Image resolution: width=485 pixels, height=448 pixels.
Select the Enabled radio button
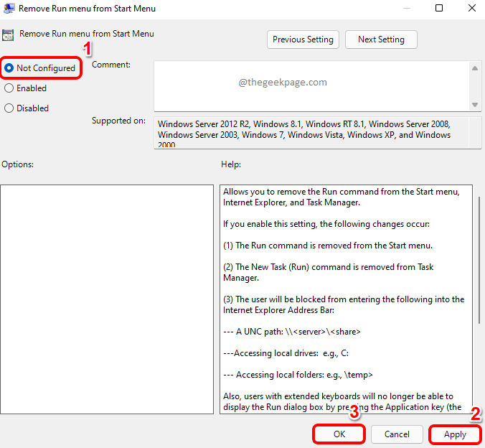9,88
